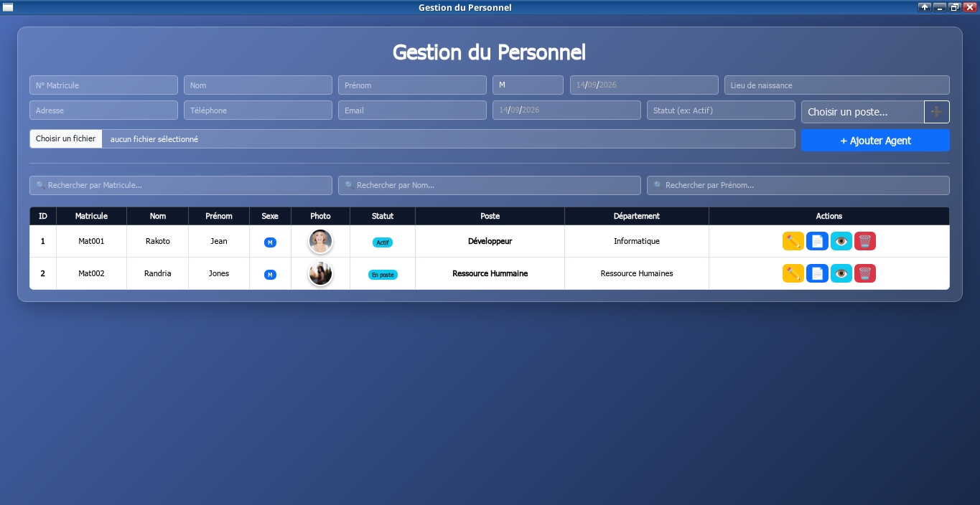This screenshot has width=980, height=505.
Task: Focus the Lieu de naissance field
Action: click(837, 85)
